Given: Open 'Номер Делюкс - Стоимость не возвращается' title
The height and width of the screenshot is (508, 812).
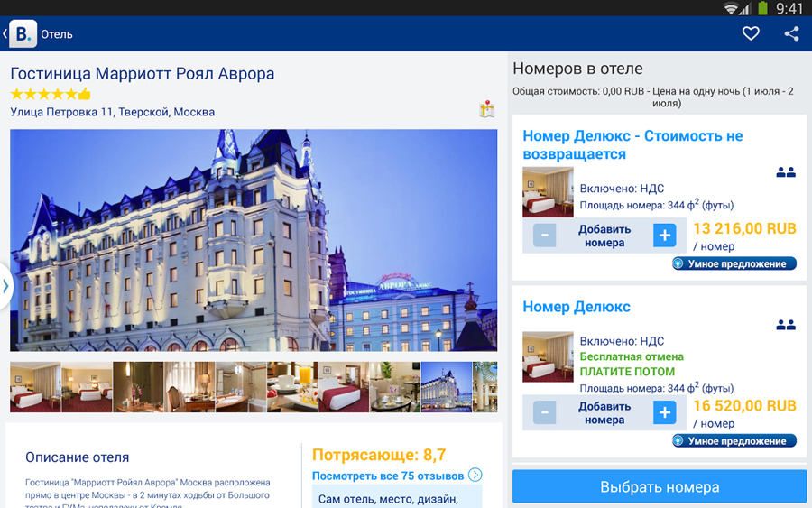Looking at the screenshot, I should [x=632, y=145].
